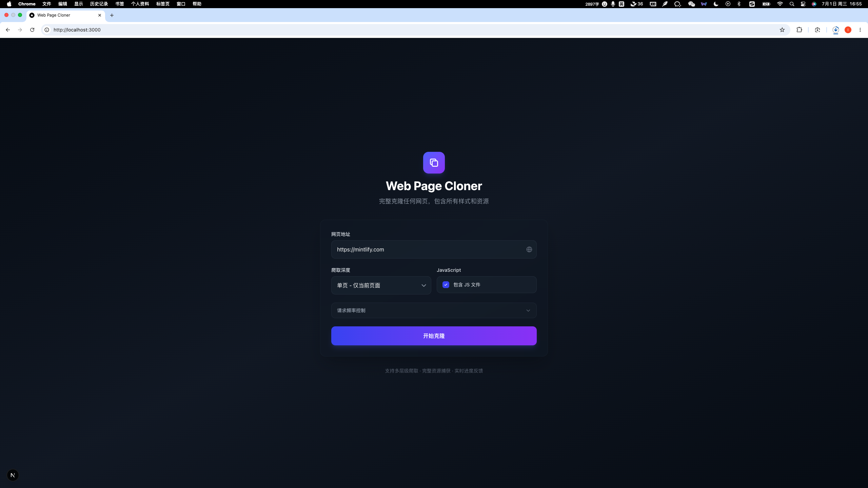Open the 历史记录 menu
The image size is (868, 488).
[99, 4]
